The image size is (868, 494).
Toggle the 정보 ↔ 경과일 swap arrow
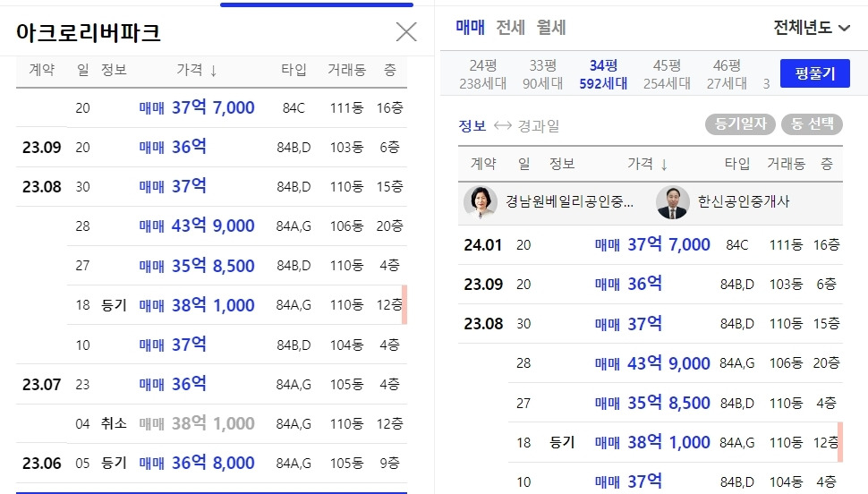click(x=502, y=125)
